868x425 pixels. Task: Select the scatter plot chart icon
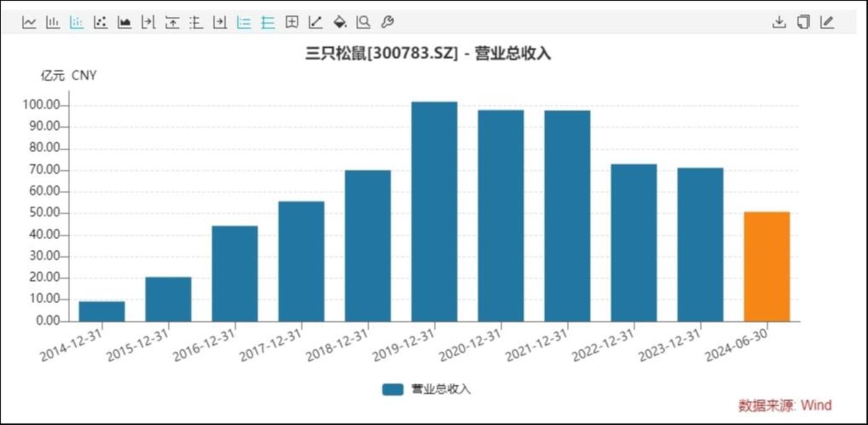click(101, 22)
